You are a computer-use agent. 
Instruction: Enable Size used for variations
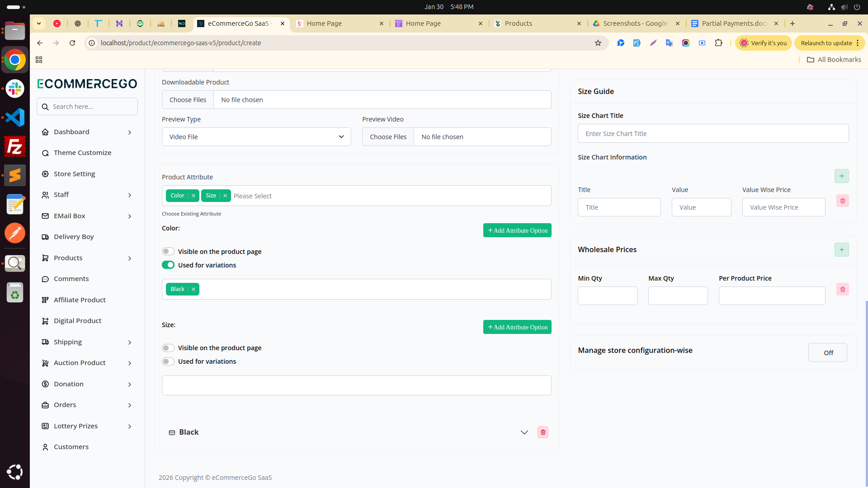pyautogui.click(x=168, y=361)
